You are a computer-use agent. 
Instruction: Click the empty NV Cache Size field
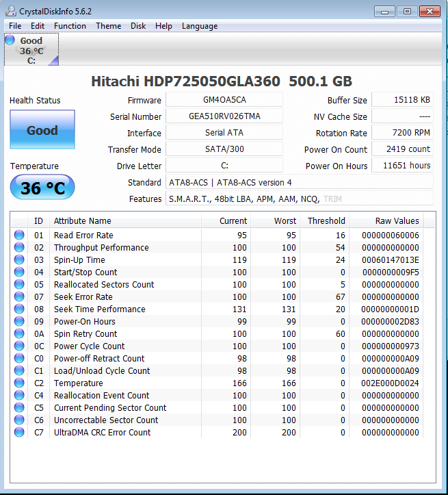coord(402,116)
